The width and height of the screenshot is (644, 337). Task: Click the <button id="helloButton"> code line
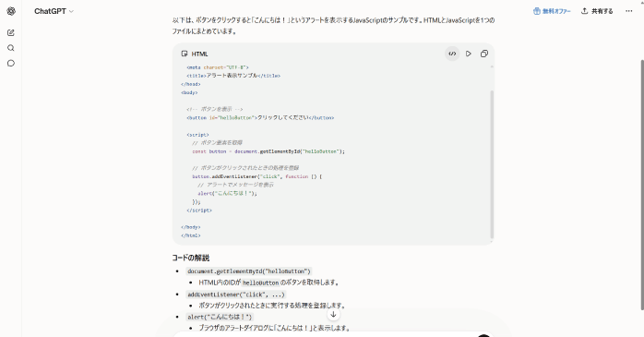260,117
